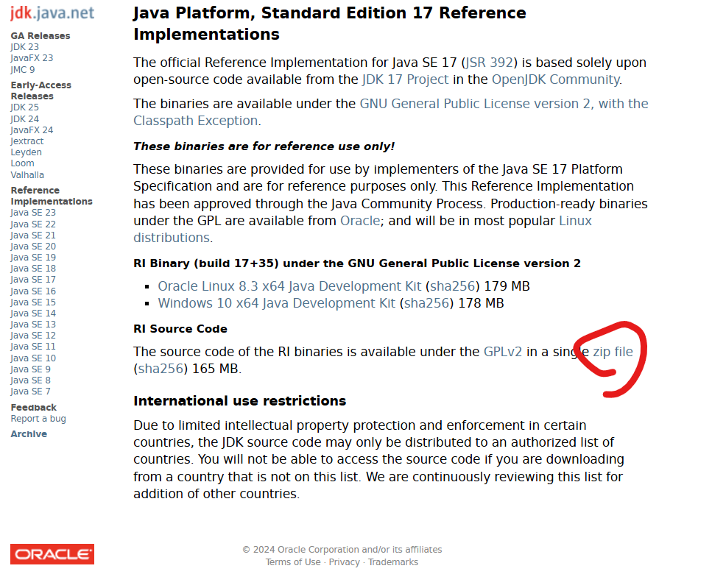Download Windows 10 x64 Java Development Kit
Viewport: 726px width, 588px height.
(x=277, y=303)
